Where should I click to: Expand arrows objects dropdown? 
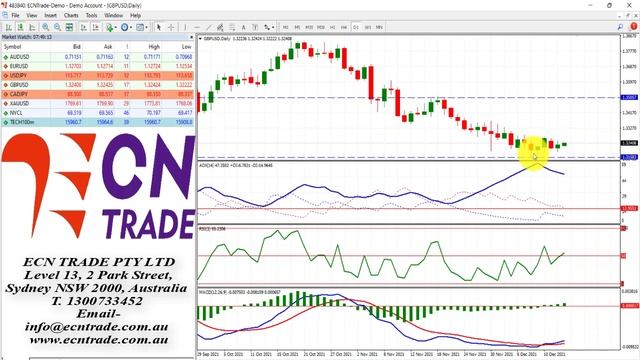pos(273,27)
